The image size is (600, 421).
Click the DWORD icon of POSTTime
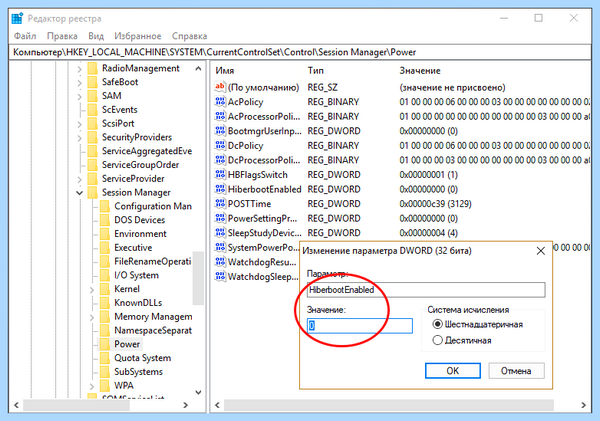click(220, 203)
